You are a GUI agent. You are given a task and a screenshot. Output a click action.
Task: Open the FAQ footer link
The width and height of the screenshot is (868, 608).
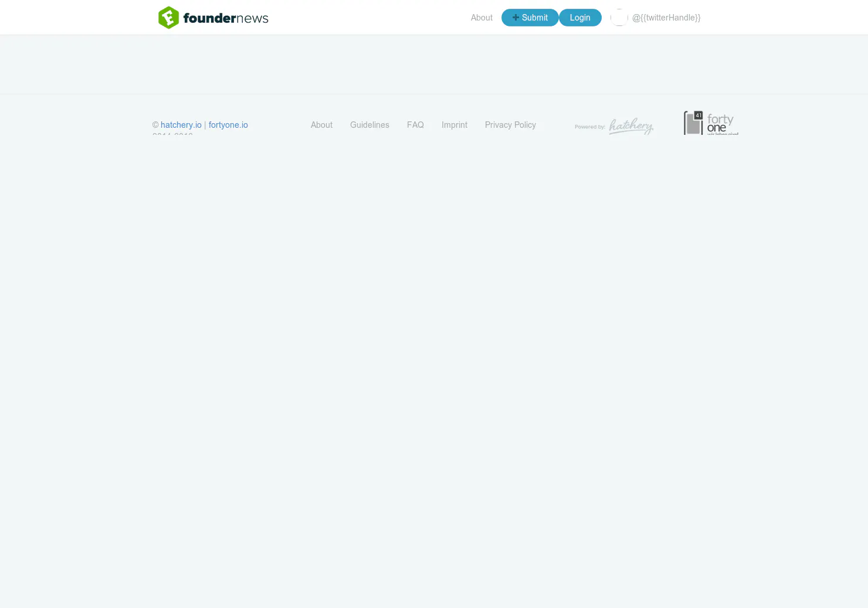coord(415,125)
